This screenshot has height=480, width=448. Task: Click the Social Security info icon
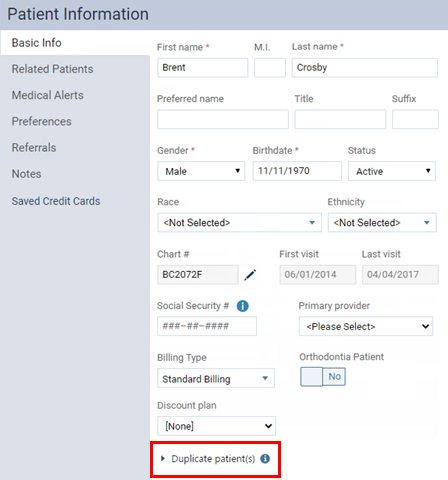(x=243, y=306)
